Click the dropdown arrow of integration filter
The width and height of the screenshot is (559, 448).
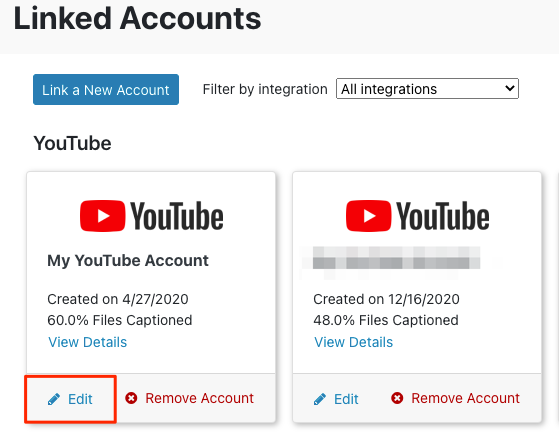pyautogui.click(x=510, y=88)
